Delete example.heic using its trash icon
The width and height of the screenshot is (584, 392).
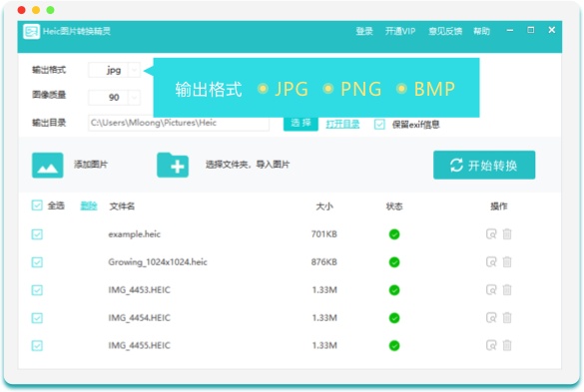[x=507, y=234]
